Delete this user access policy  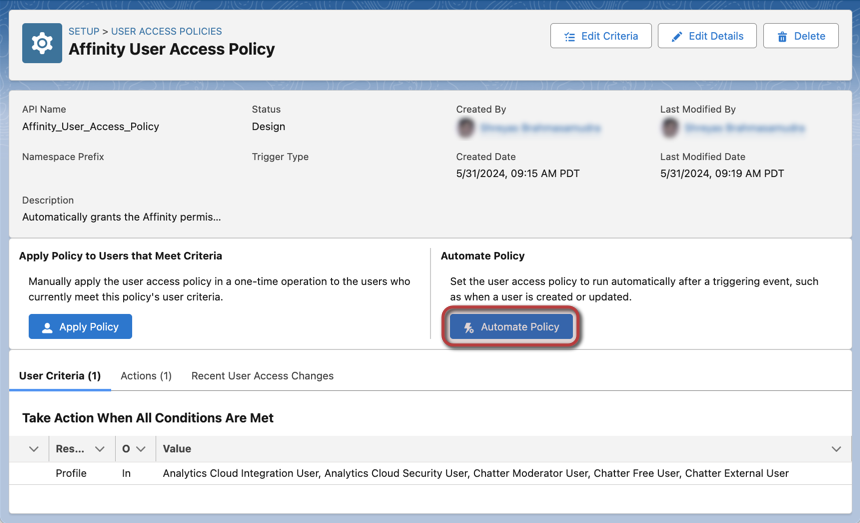(x=801, y=36)
